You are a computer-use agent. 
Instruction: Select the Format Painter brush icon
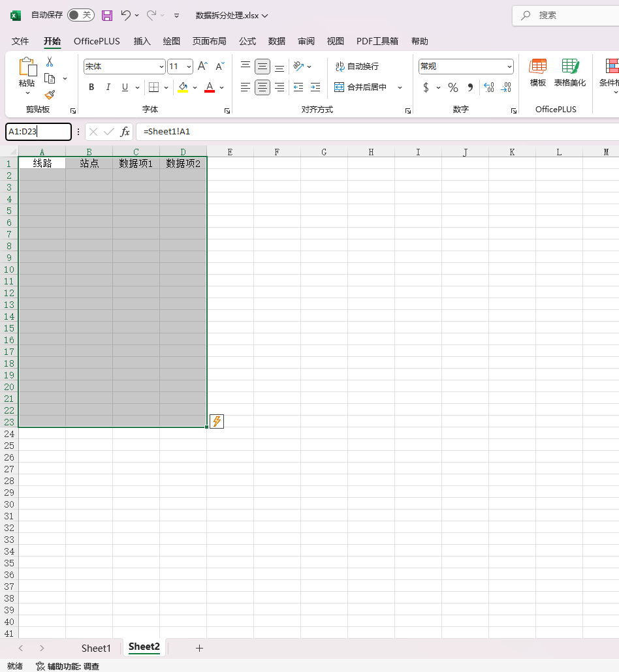pyautogui.click(x=50, y=95)
